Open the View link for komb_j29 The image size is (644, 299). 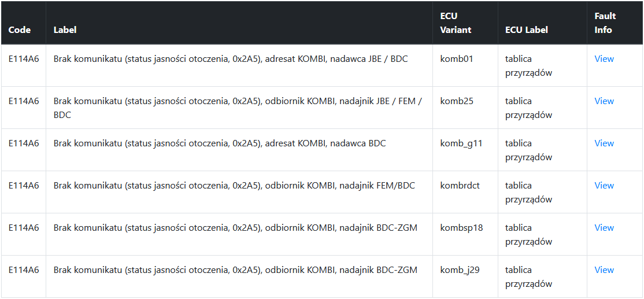pos(604,270)
